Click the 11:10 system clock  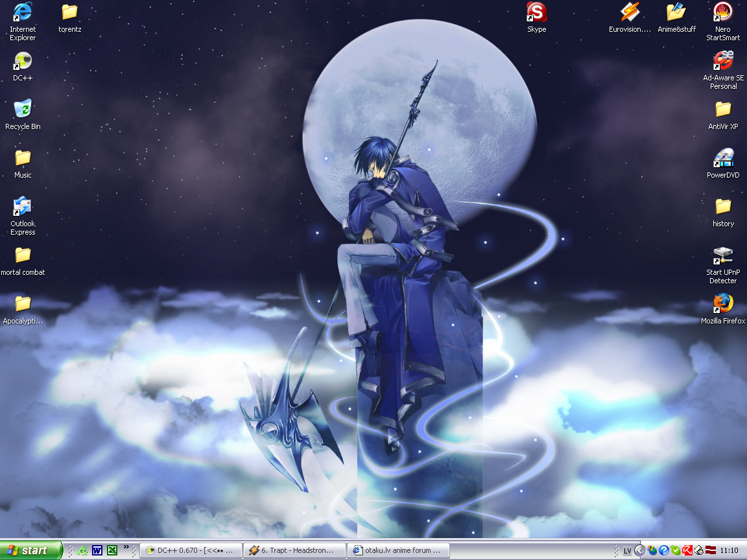click(729, 550)
